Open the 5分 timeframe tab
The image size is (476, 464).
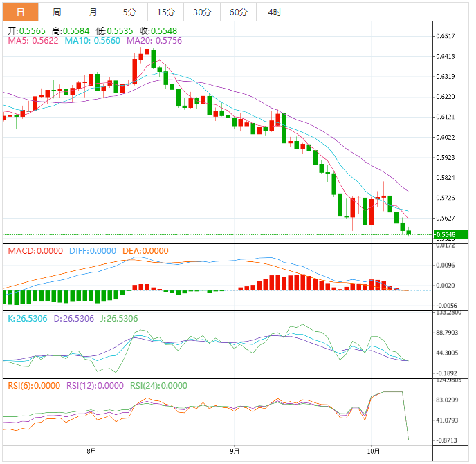(x=129, y=12)
